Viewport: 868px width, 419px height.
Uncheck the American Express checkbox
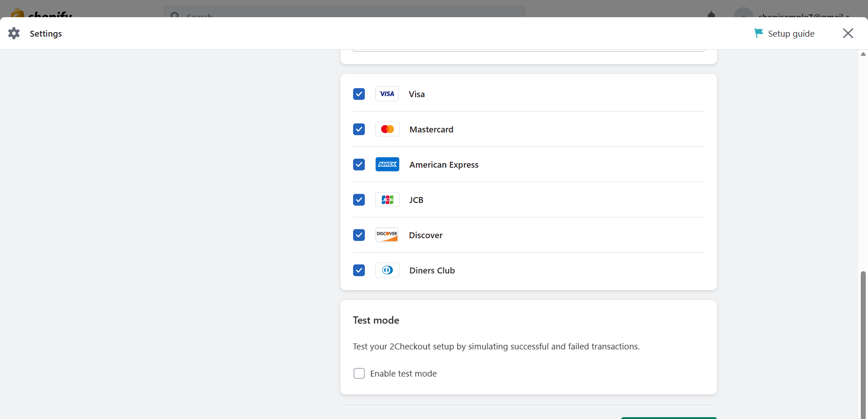pyautogui.click(x=359, y=165)
